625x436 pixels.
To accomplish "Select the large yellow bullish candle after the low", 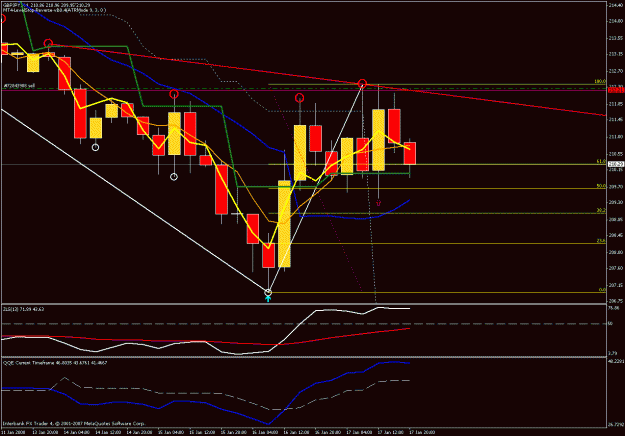I will coord(284,224).
